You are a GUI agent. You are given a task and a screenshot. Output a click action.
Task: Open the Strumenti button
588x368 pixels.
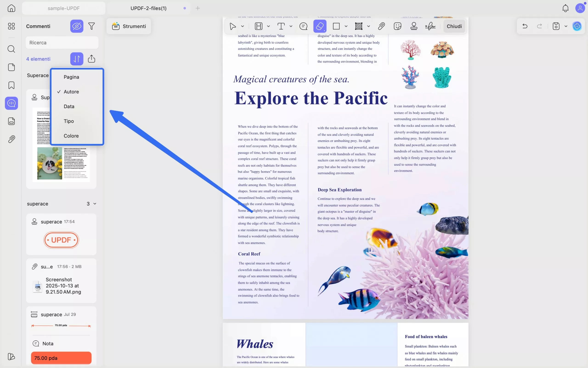tap(129, 26)
